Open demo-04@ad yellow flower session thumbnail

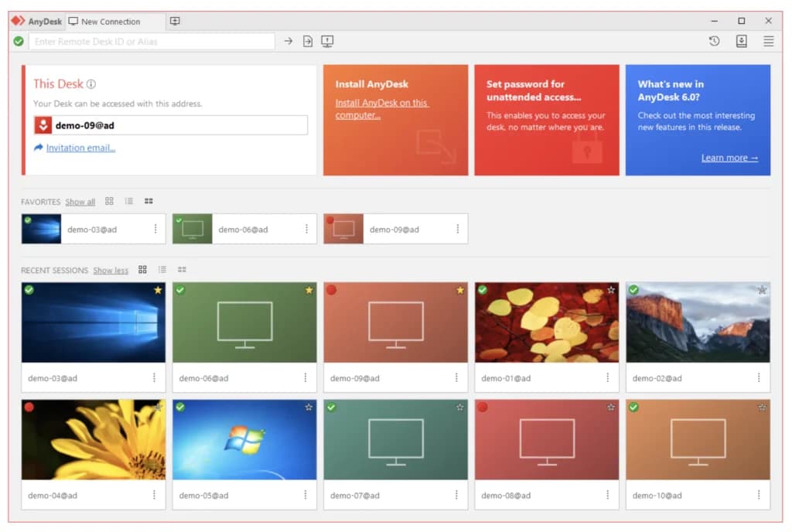94,440
